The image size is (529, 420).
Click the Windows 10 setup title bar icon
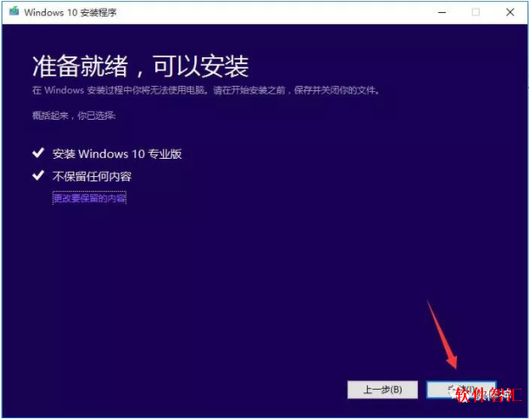click(14, 12)
